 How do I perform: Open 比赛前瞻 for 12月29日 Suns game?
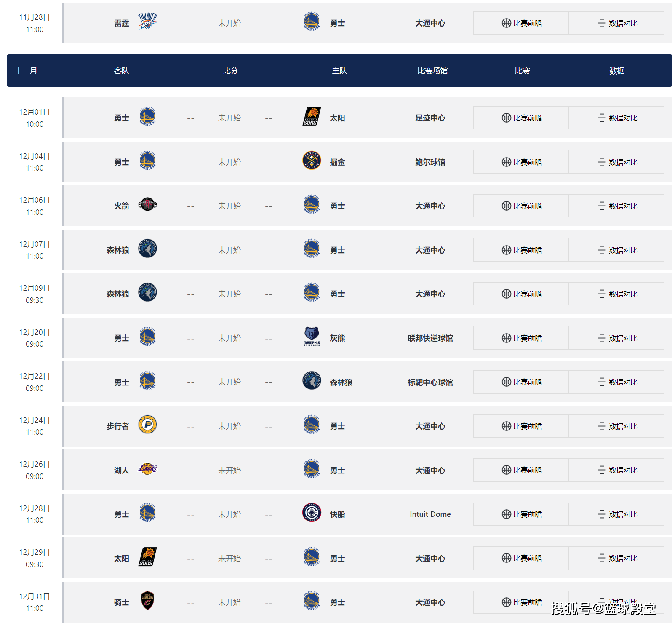(x=521, y=558)
